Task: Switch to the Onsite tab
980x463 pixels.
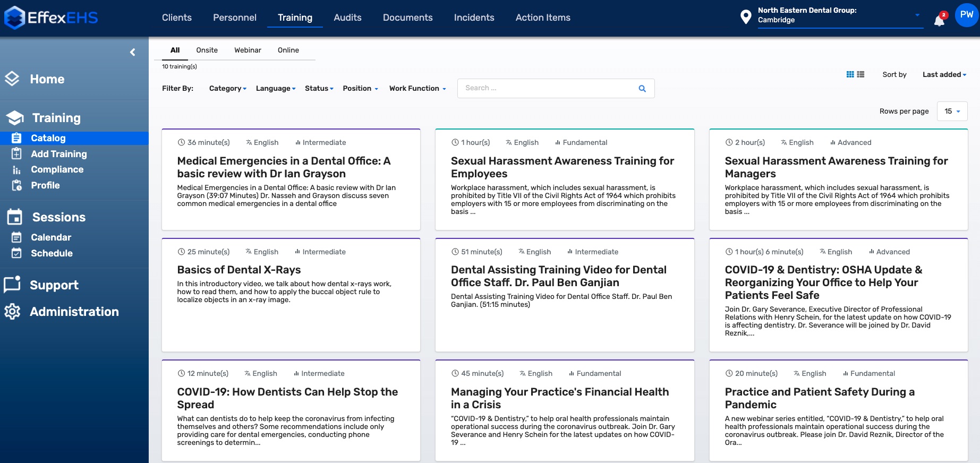Action: 207,50
